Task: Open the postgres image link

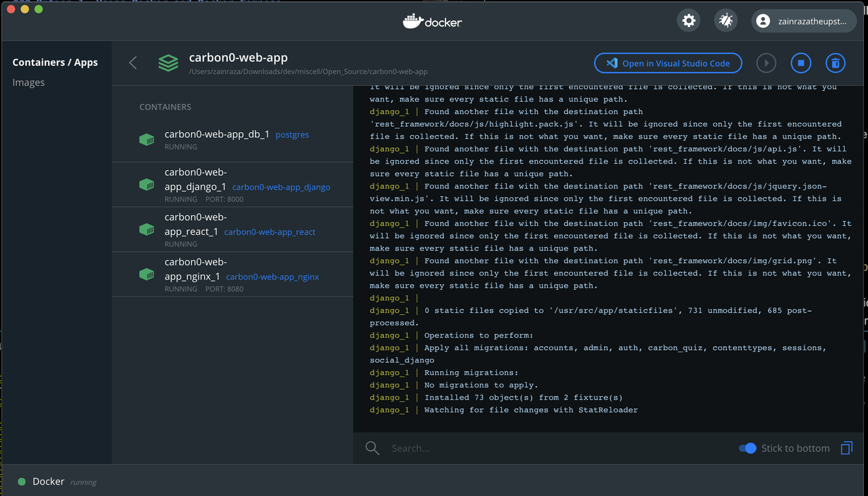Action: pyautogui.click(x=292, y=134)
